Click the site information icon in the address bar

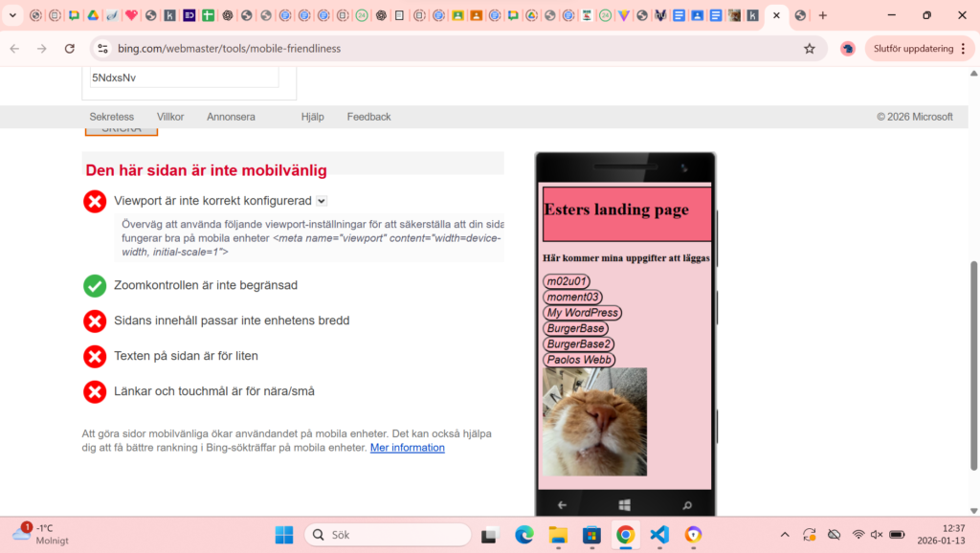point(103,49)
